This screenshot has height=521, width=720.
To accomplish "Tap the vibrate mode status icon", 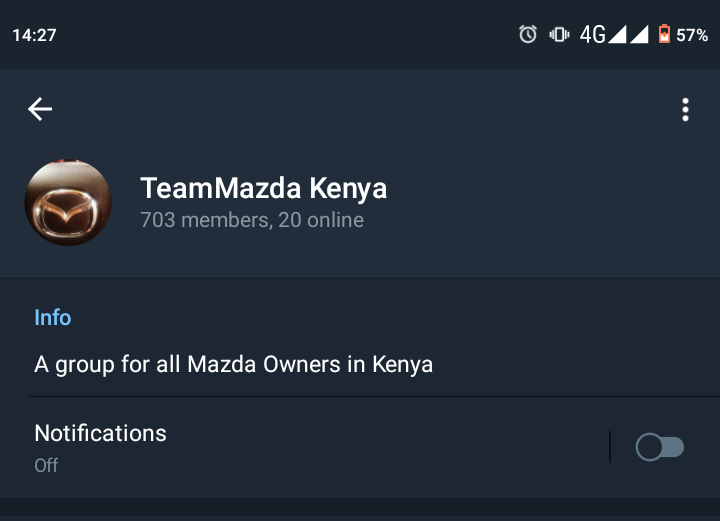I will (559, 35).
